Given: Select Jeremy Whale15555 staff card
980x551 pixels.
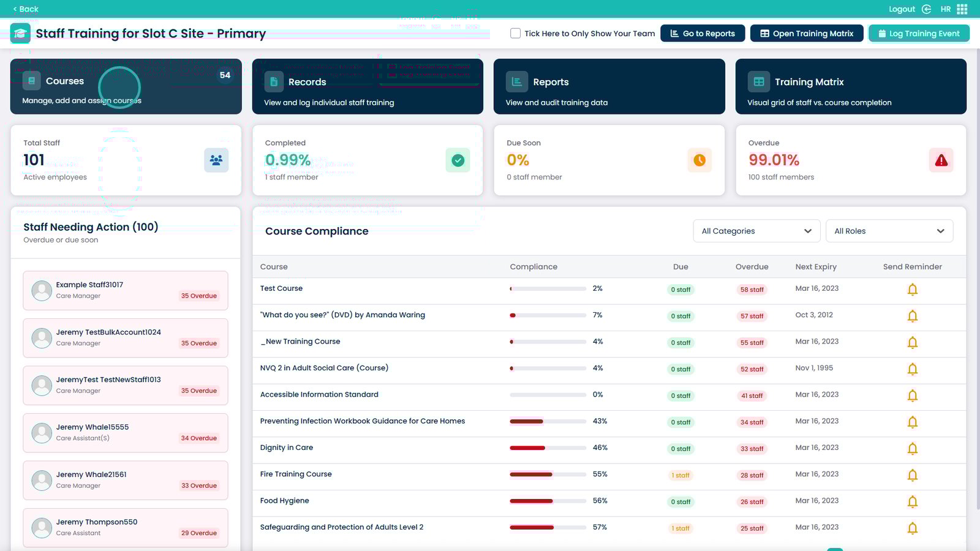Looking at the screenshot, I should click(126, 433).
